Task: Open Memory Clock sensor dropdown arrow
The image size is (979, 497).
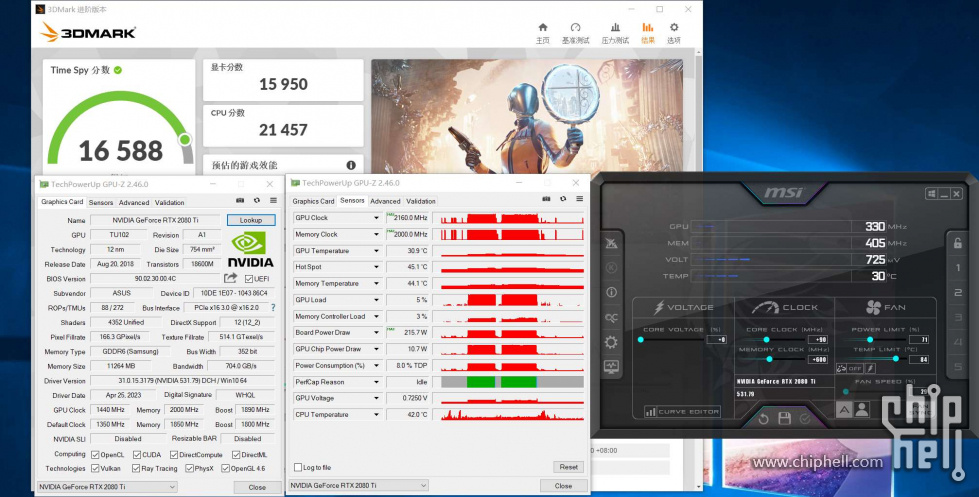Action: pos(376,234)
